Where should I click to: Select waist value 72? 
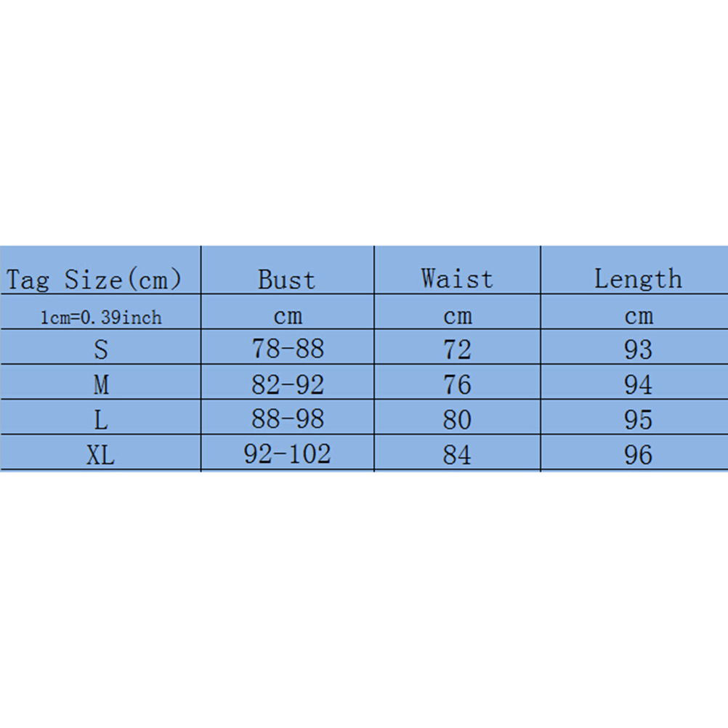(457, 350)
